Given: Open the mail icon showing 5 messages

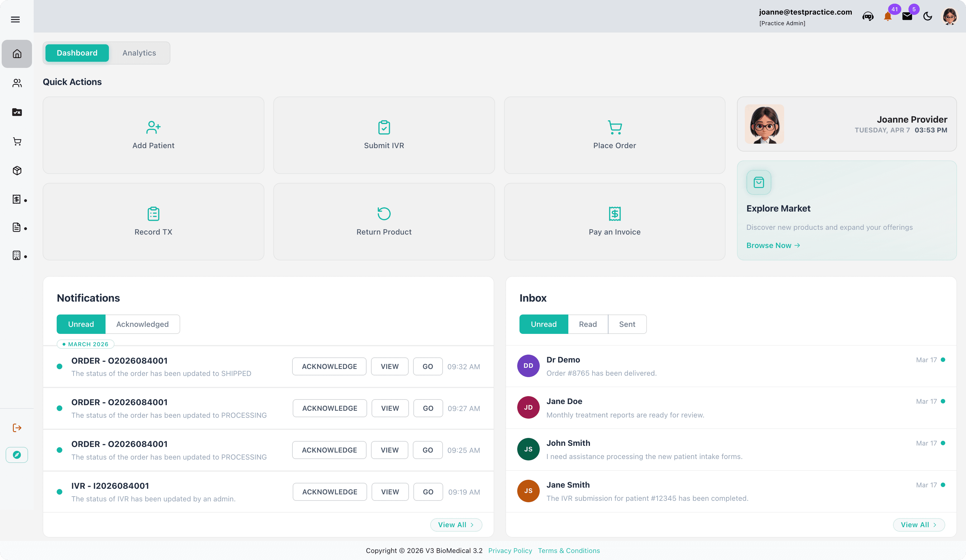Looking at the screenshot, I should (x=907, y=17).
